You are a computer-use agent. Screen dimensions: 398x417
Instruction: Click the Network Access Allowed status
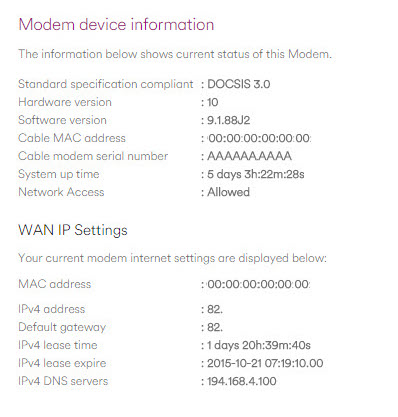pyautogui.click(x=228, y=192)
